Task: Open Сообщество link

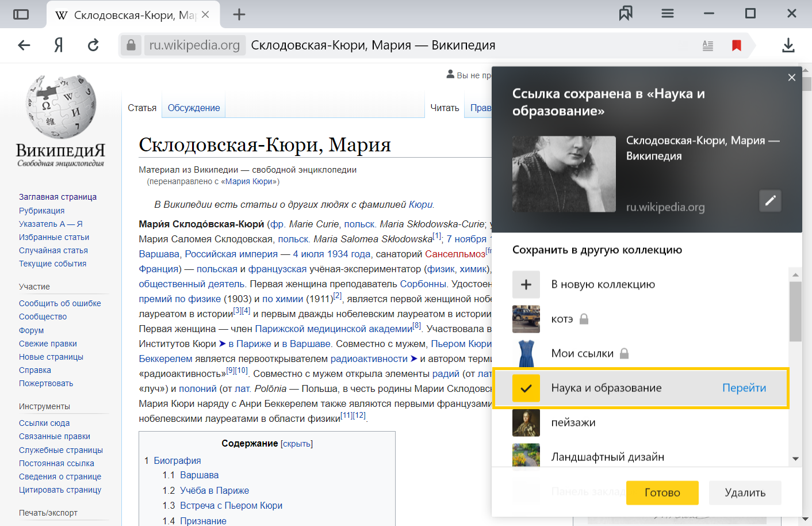Action: pyautogui.click(x=43, y=317)
